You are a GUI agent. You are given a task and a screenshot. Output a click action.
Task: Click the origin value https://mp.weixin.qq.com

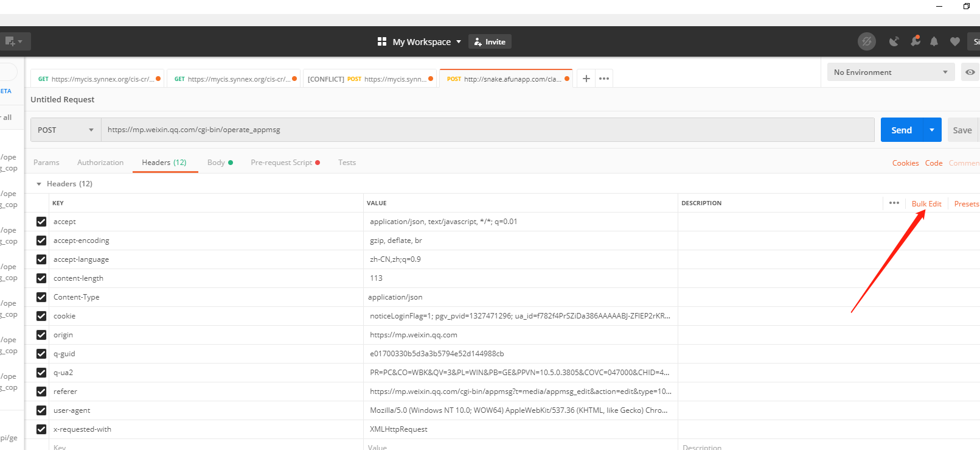point(414,335)
